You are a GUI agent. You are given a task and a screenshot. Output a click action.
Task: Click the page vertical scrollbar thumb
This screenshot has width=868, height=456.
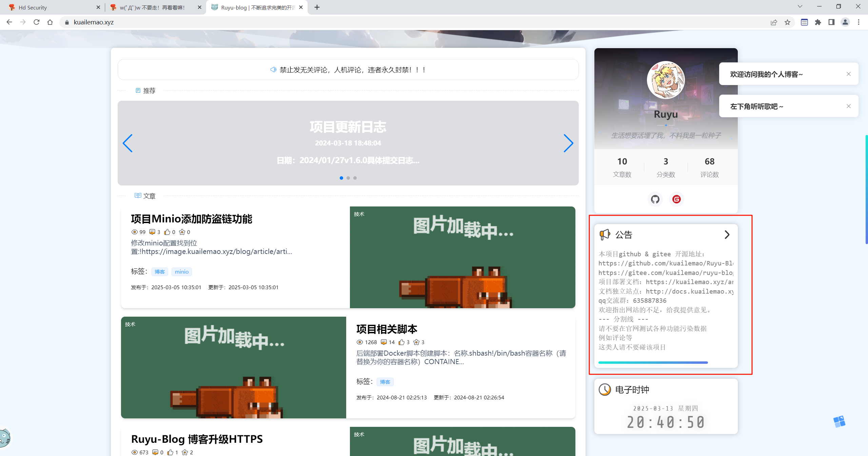coord(866,189)
